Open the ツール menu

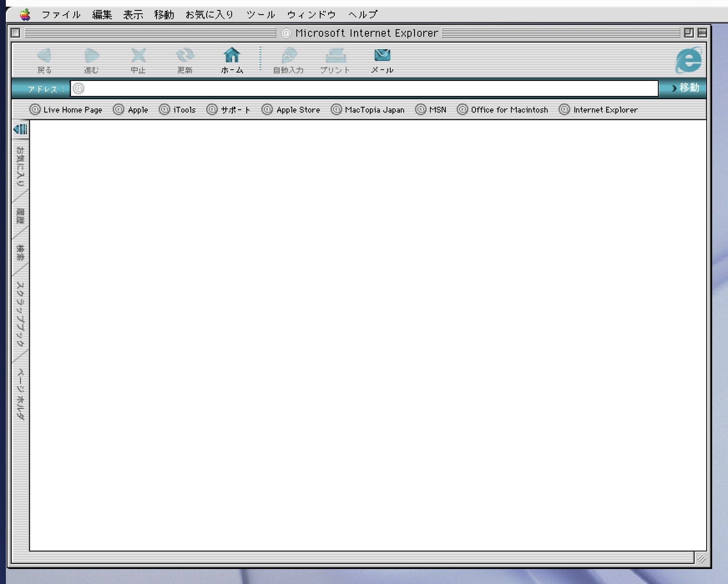pyautogui.click(x=260, y=15)
